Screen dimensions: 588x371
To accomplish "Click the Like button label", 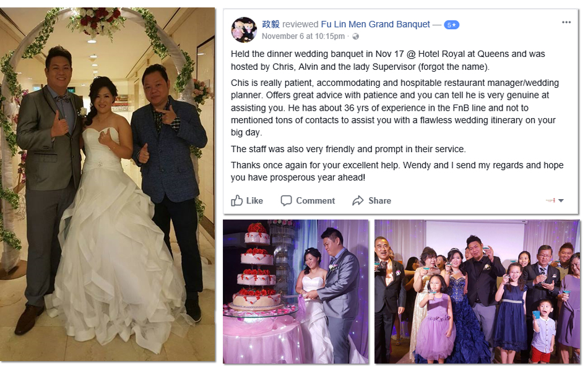I will [254, 201].
